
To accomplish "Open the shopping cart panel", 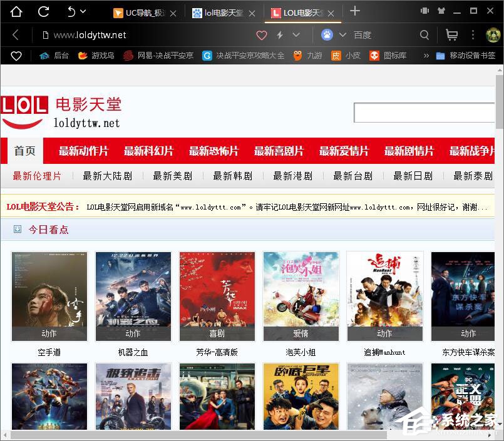I will point(451,35).
